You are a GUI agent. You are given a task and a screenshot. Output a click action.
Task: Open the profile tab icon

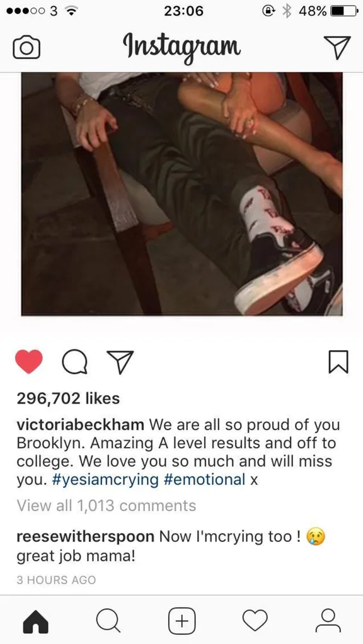click(328, 621)
